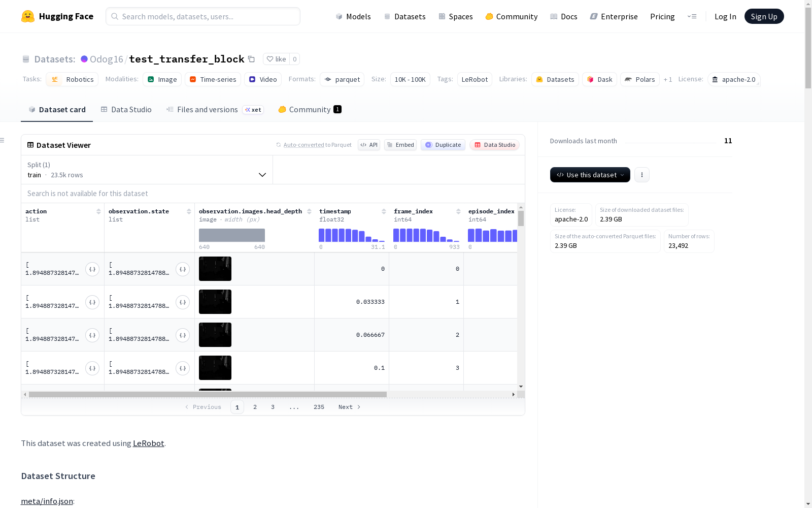The height and width of the screenshot is (508, 812).
Task: Expand action list in row with timestamp 0.033333
Action: click(92, 302)
